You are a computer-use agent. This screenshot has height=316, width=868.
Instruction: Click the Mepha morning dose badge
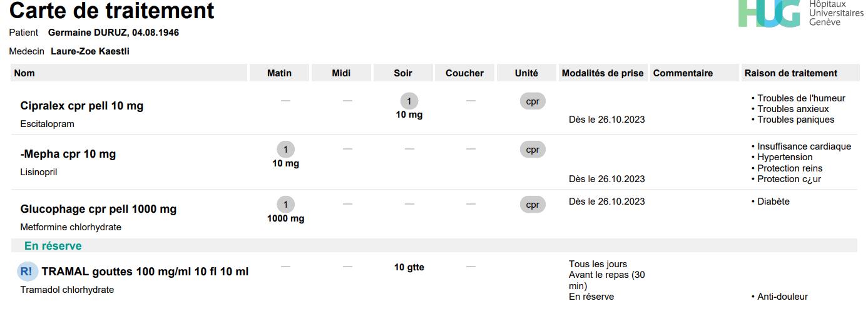click(x=285, y=150)
